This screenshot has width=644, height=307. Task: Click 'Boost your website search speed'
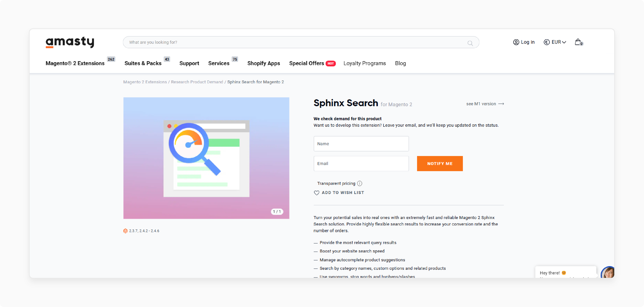point(352,251)
